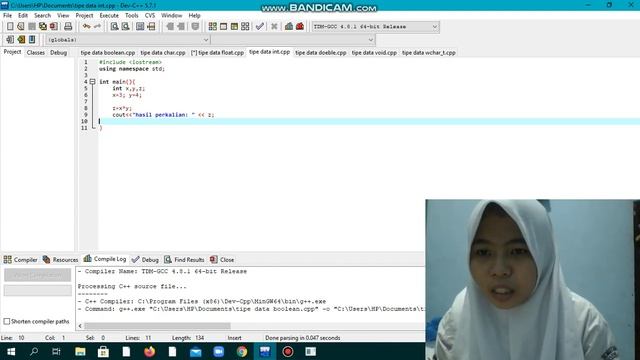Switch to tipe data wchar_t.cpp tab
The width and height of the screenshot is (640, 360).
429,53
